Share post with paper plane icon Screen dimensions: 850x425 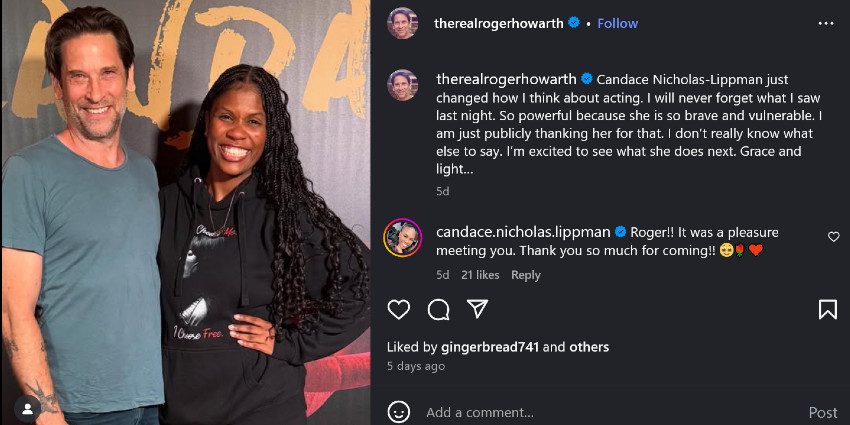click(x=478, y=309)
